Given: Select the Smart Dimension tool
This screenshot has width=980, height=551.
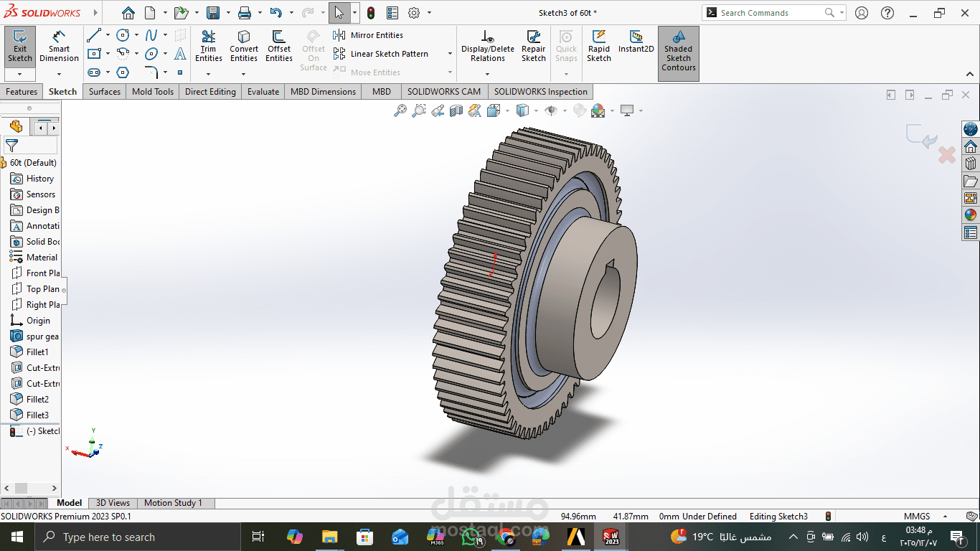Looking at the screenshot, I should [59, 46].
